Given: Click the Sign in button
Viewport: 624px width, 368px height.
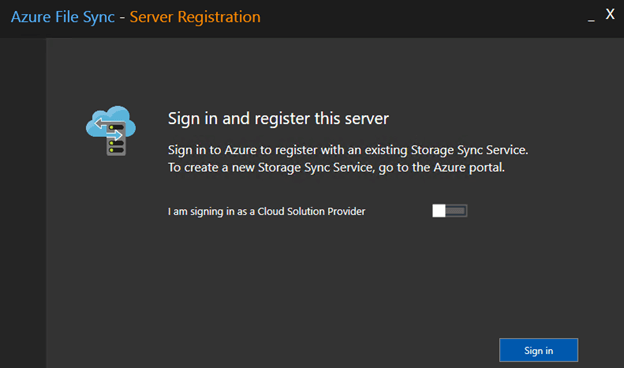Looking at the screenshot, I should [x=538, y=350].
